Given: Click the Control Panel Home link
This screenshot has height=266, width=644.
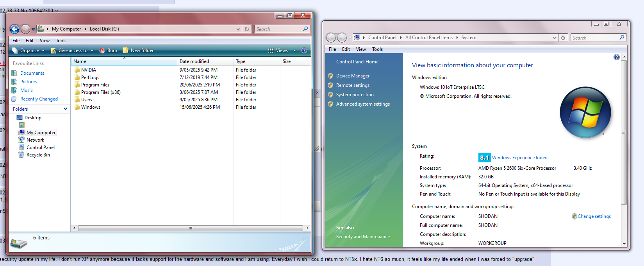Looking at the screenshot, I should 357,62.
